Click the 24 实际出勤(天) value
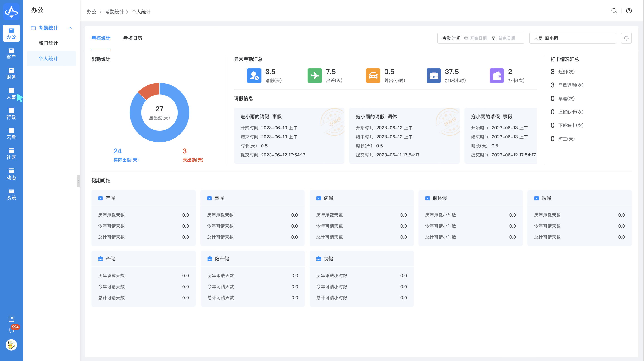 pos(126,155)
